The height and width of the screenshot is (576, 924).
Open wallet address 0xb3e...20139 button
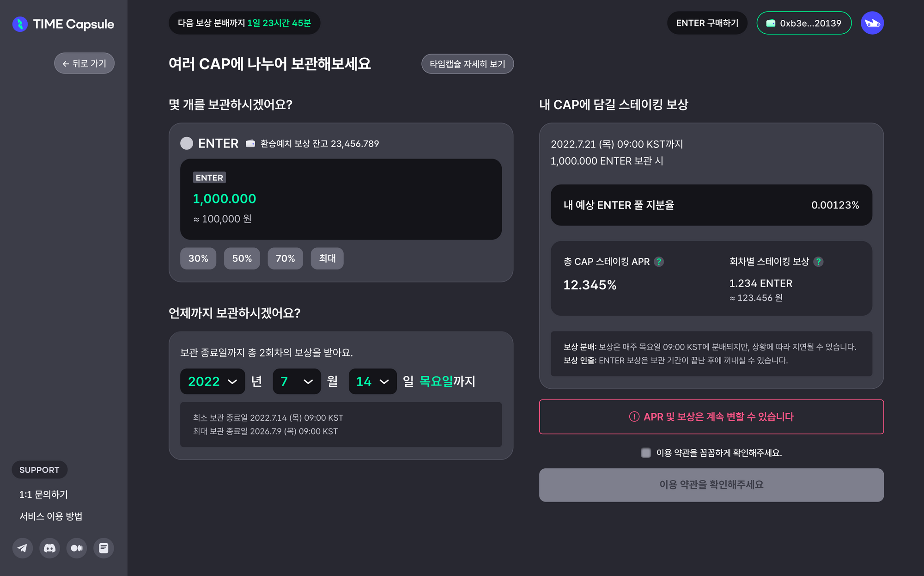click(804, 23)
